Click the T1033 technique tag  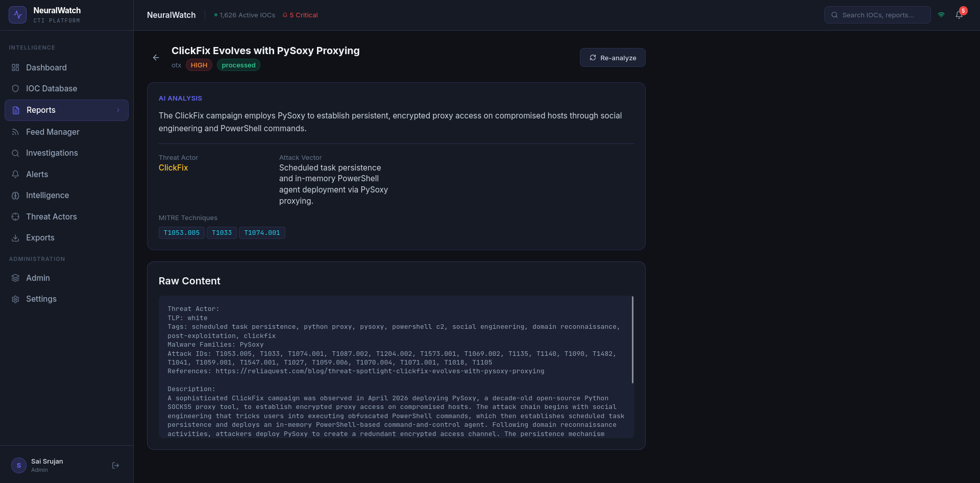coord(222,233)
